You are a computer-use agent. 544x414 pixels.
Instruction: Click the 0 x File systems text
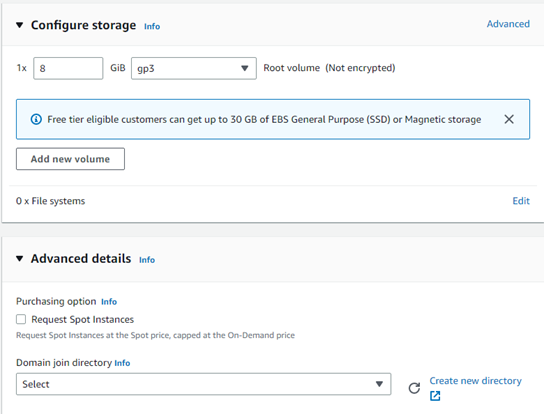pos(50,201)
